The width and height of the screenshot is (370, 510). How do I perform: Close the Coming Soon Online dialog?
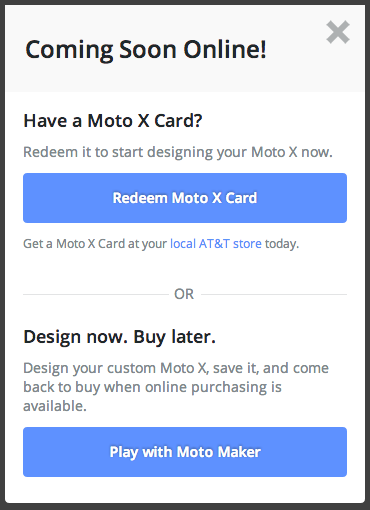coord(338,32)
